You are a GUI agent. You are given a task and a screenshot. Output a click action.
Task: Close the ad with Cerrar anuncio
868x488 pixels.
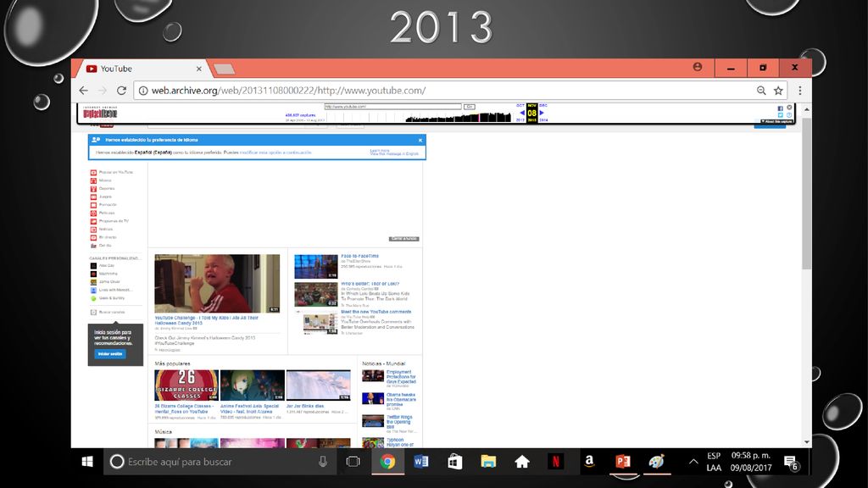coord(404,239)
